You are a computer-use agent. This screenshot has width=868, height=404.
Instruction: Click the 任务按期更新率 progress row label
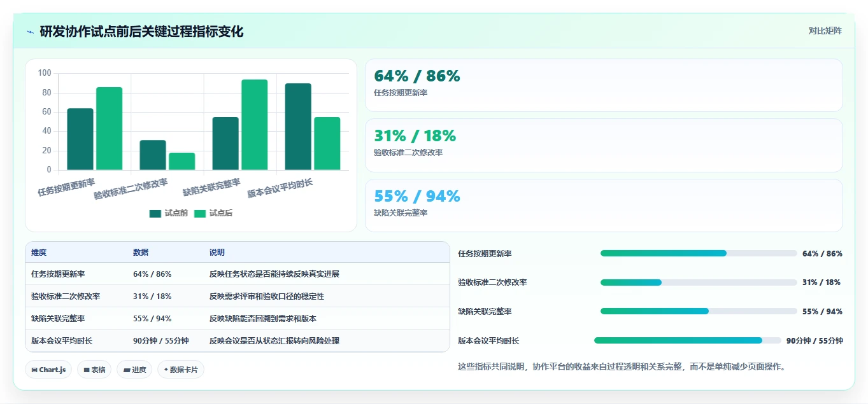[x=485, y=254]
